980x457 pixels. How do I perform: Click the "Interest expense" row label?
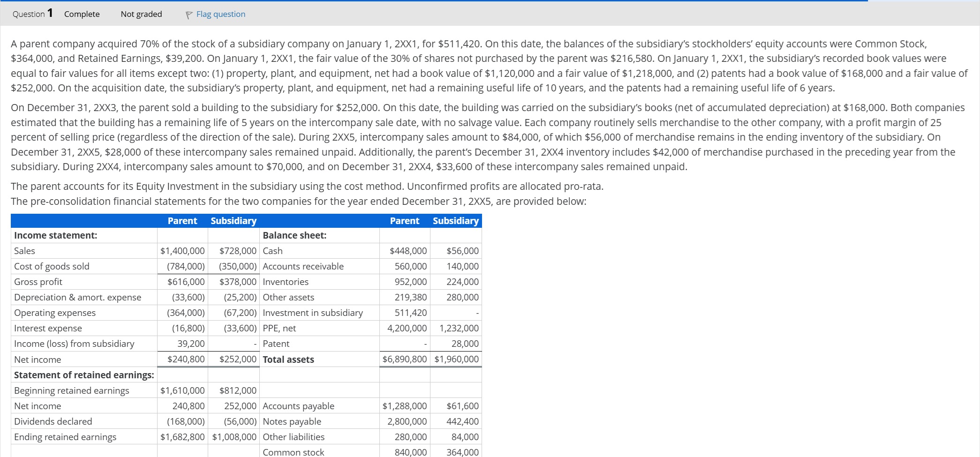click(48, 328)
